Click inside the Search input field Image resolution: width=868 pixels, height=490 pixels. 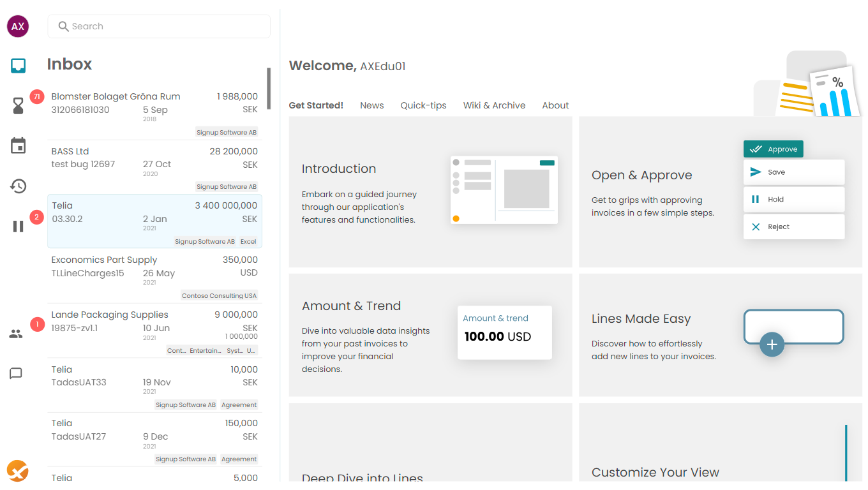[x=159, y=26]
